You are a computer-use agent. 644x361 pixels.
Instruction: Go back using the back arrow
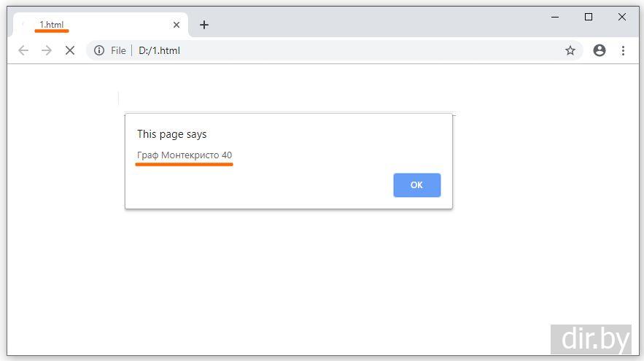coord(23,50)
